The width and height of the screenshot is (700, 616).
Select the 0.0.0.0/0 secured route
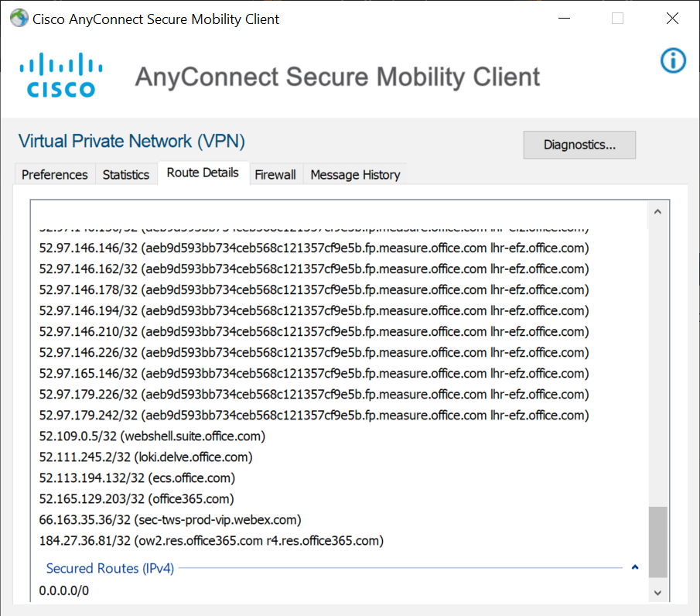coord(64,591)
